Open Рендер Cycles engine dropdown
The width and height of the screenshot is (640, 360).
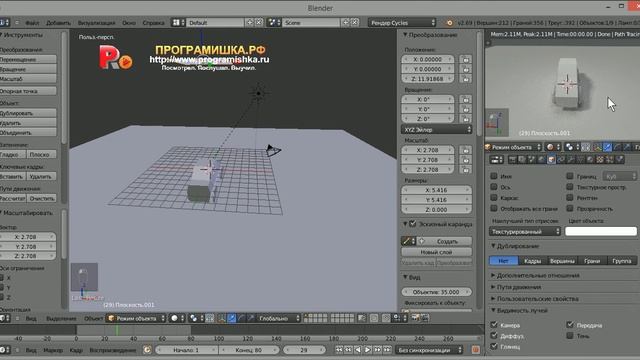(402, 22)
